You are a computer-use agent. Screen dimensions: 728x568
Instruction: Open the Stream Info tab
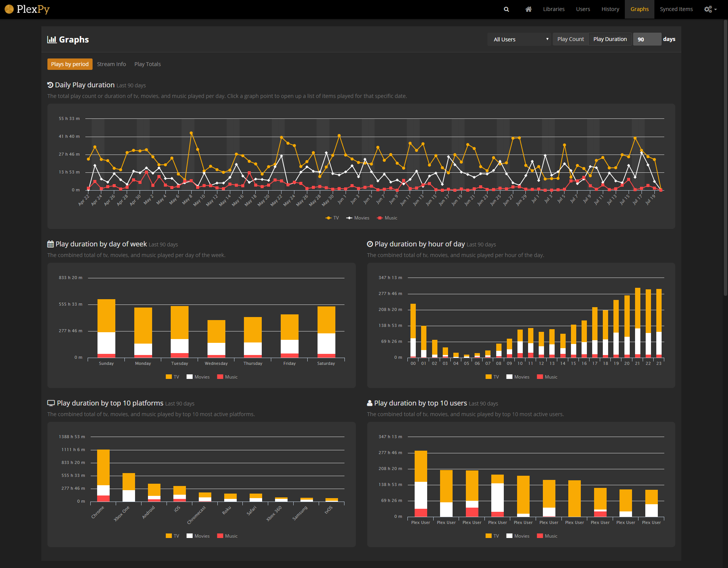click(x=111, y=64)
